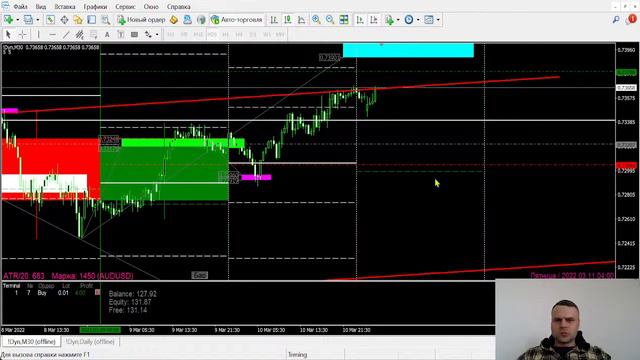Toggle the M30 timeframe button
Viewport: 640px width, 360px height.
[212, 35]
